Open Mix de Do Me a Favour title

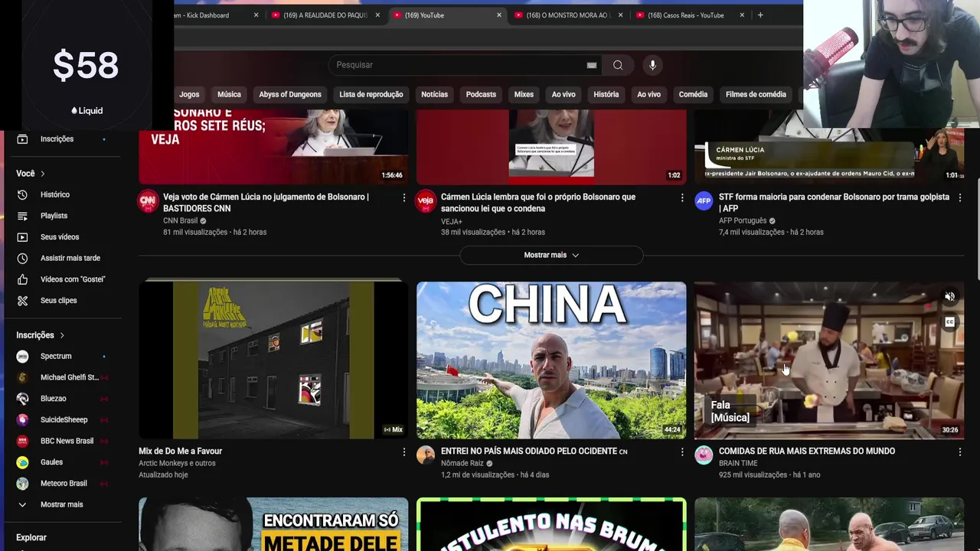point(180,452)
